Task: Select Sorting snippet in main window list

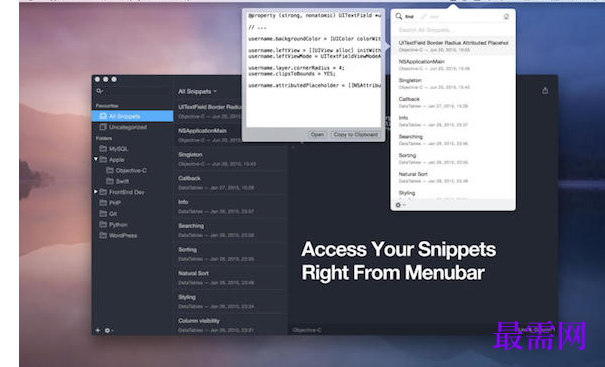Action: point(231,254)
